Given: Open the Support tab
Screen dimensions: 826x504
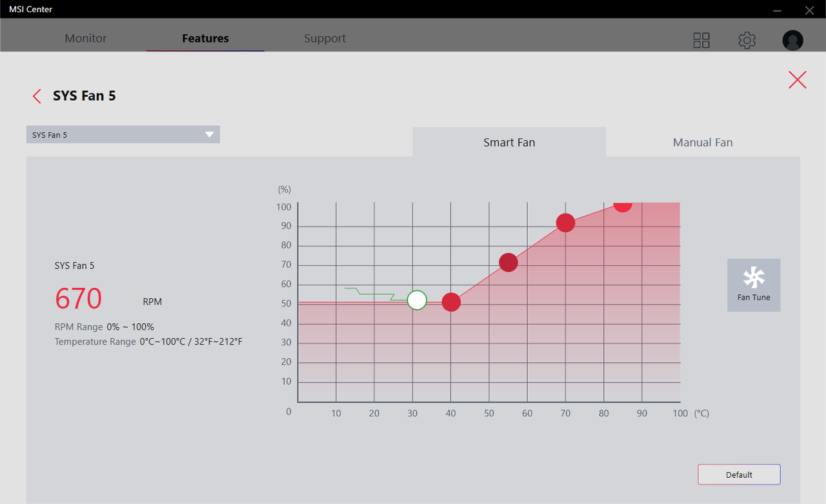Looking at the screenshot, I should pos(325,38).
